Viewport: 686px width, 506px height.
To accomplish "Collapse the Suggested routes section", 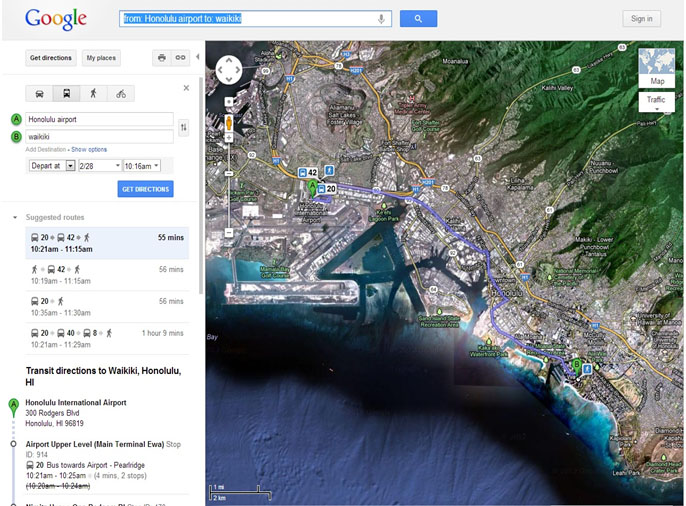I will (15, 217).
